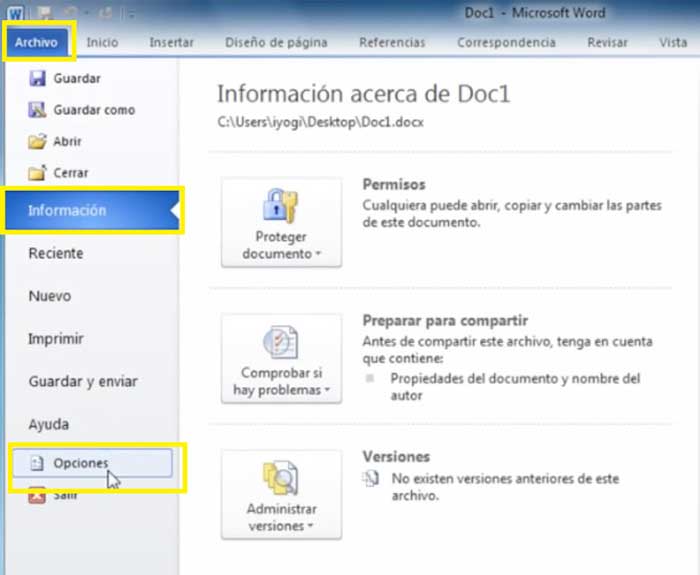This screenshot has width=700, height=575.
Task: Open the Imprimir section
Action: (x=56, y=339)
